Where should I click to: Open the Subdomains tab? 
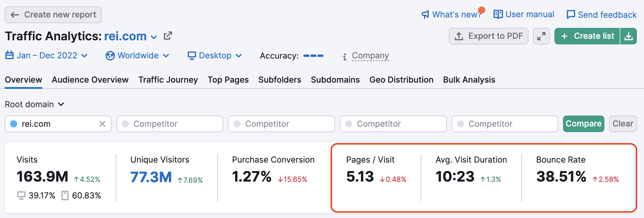(x=335, y=80)
